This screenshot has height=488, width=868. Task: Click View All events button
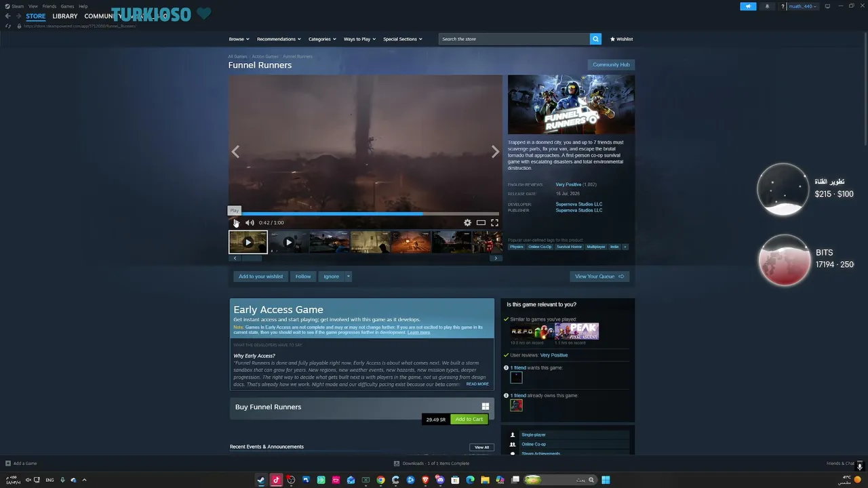(x=481, y=447)
